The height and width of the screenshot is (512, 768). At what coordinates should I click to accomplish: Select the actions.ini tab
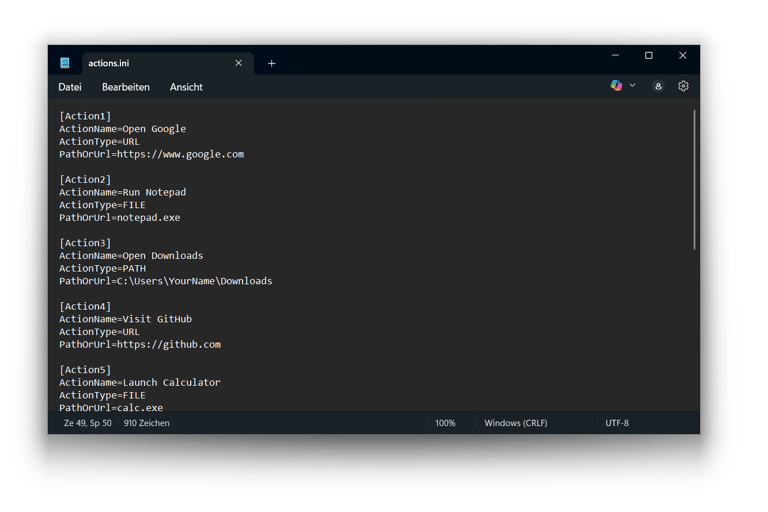point(168,63)
